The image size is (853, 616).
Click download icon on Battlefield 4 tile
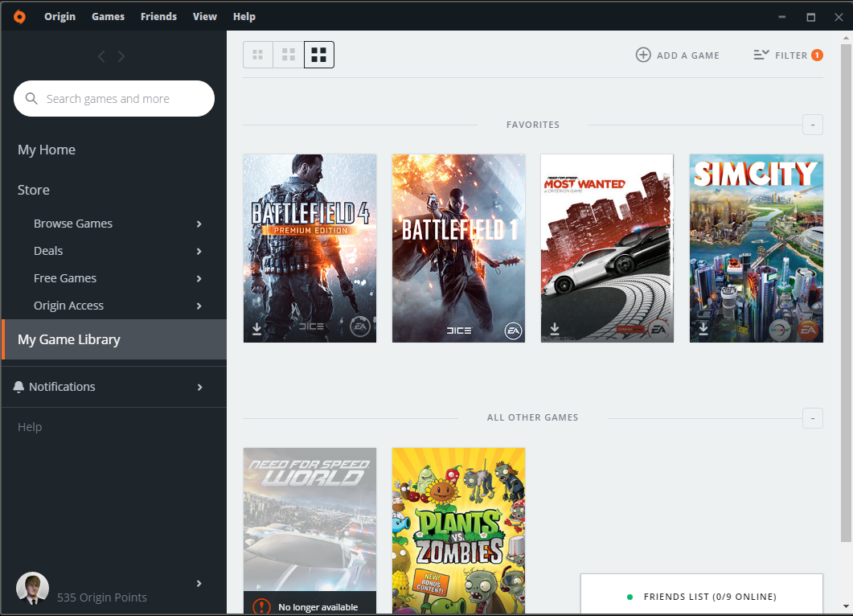257,329
